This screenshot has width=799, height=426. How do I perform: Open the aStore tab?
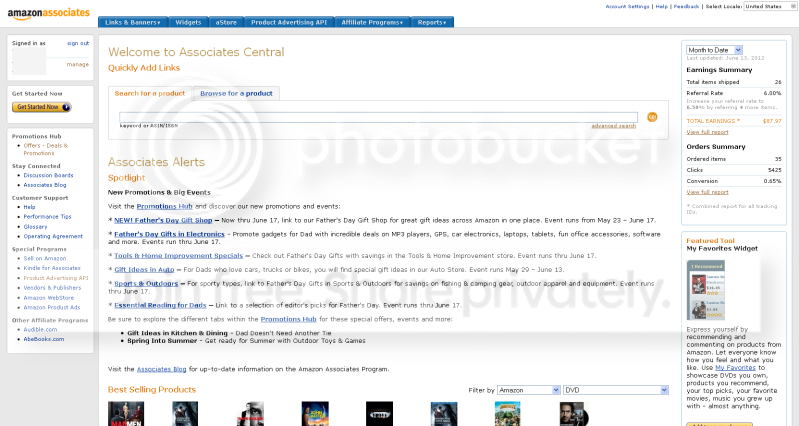[226, 22]
